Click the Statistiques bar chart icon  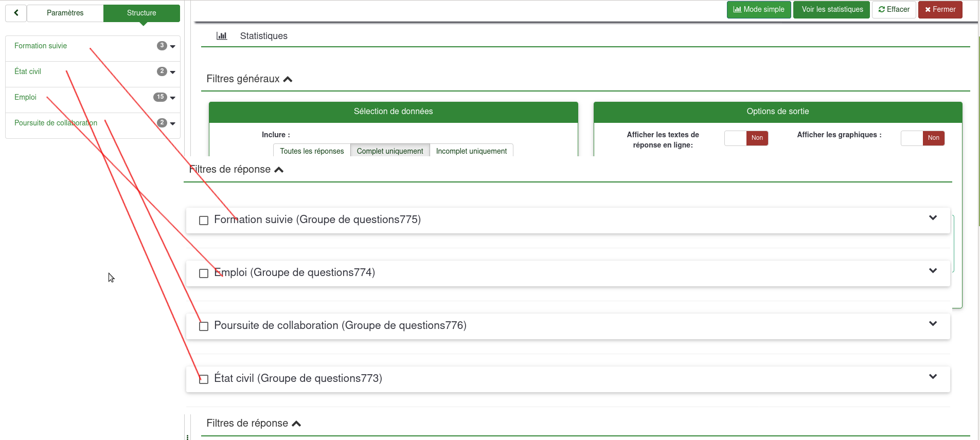(222, 36)
